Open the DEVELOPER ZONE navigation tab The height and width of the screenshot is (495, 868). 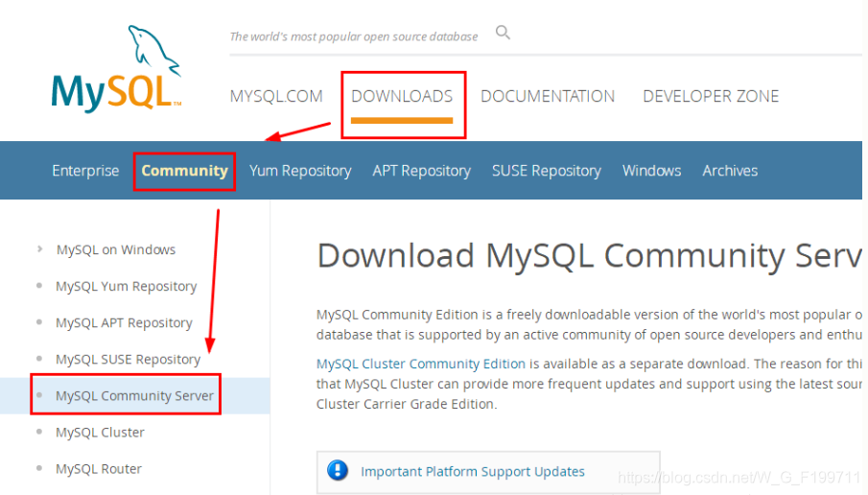pyautogui.click(x=711, y=96)
